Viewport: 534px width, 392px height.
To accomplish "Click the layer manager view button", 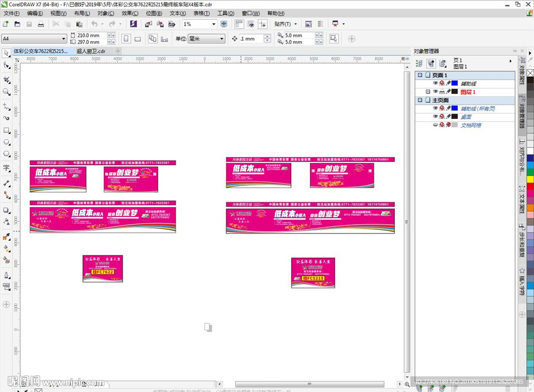I will [443, 63].
